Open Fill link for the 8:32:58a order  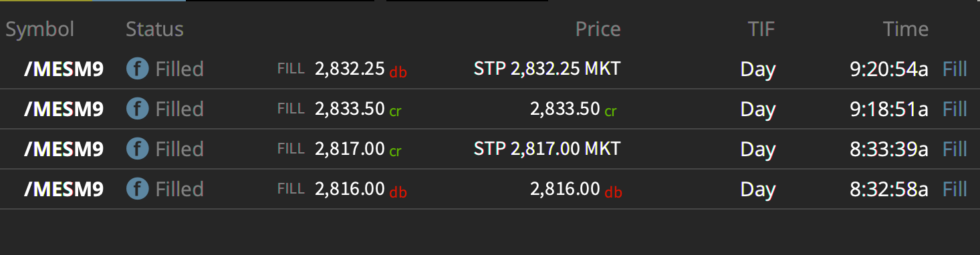(955, 189)
